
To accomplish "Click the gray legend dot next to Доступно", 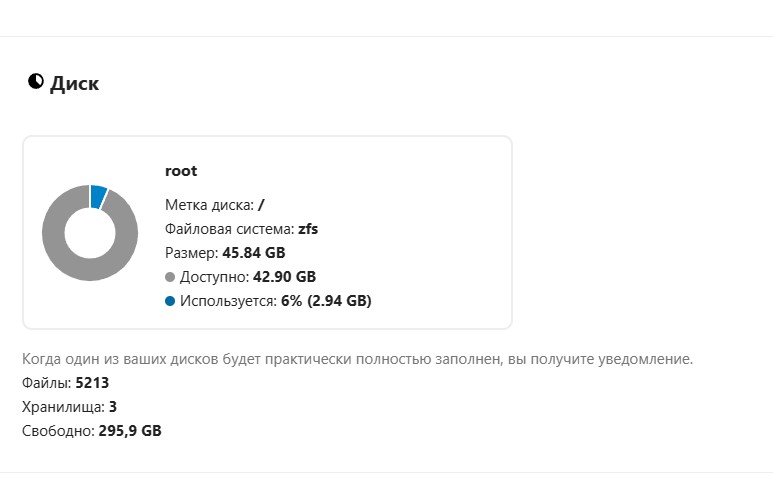I will pyautogui.click(x=170, y=277).
